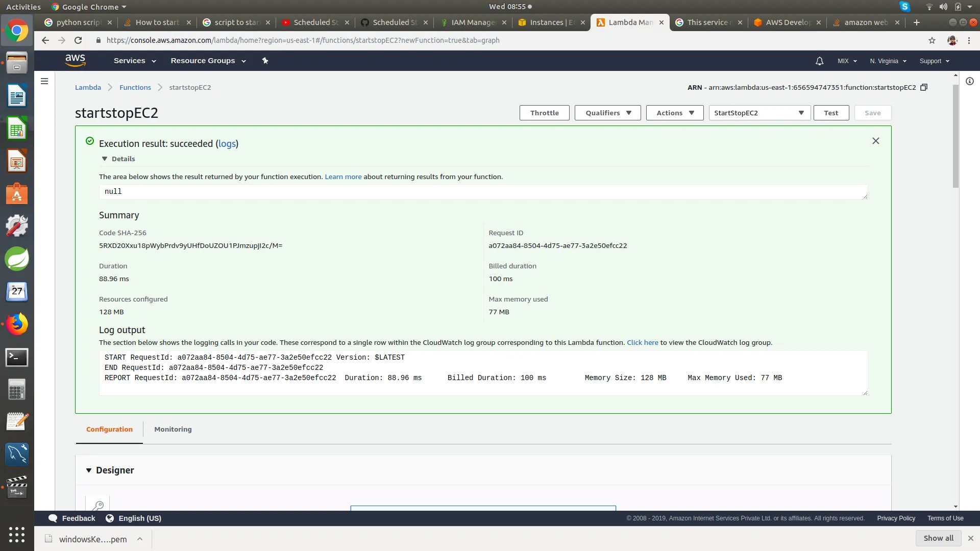Click the AWS logo home icon
Image resolution: width=980 pixels, height=551 pixels.
[75, 60]
